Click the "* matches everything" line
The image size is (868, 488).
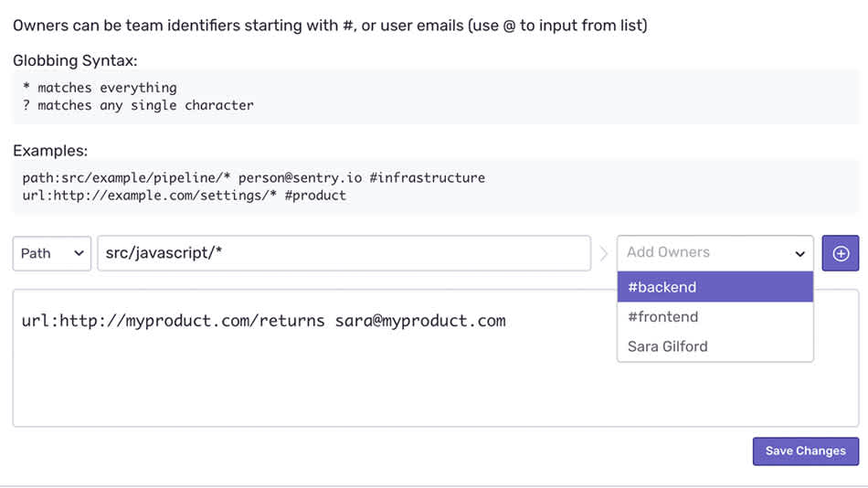tap(100, 88)
